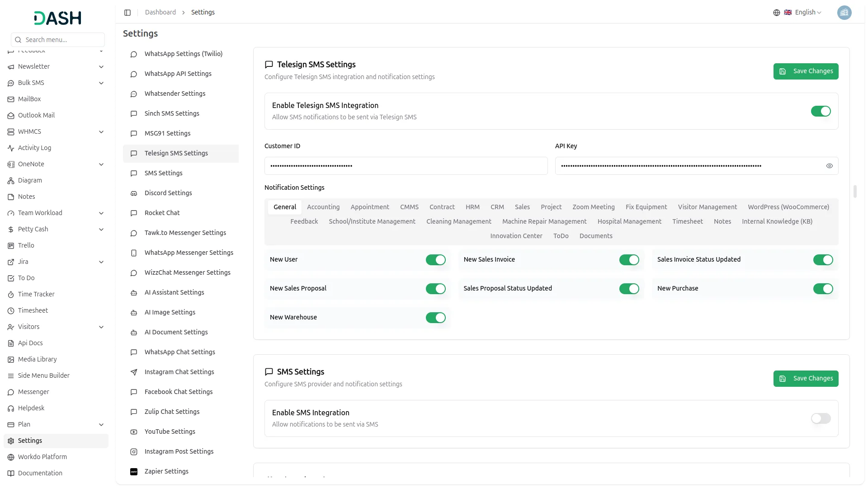Screen dimensions: 868x488
Task: Click the Instagram Chat Settings send icon
Action: coord(134,372)
